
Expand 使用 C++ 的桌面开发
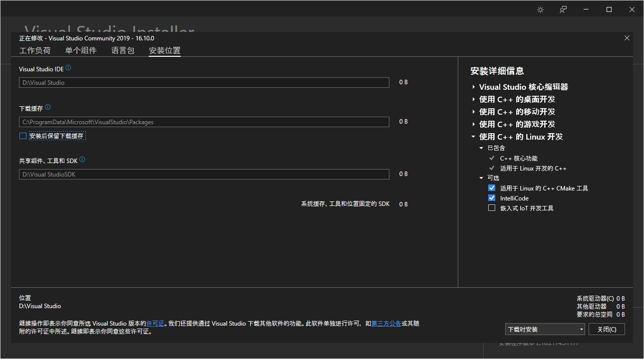pyautogui.click(x=473, y=99)
